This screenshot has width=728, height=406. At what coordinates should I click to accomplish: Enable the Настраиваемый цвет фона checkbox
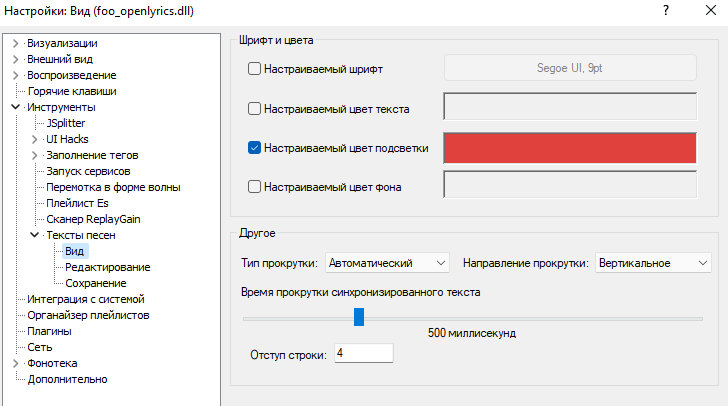point(254,186)
